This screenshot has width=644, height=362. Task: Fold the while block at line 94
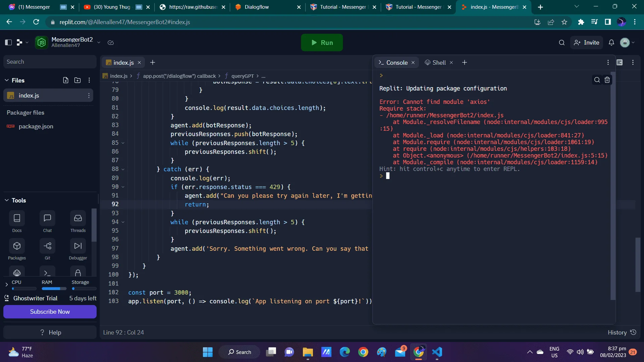coord(123,222)
